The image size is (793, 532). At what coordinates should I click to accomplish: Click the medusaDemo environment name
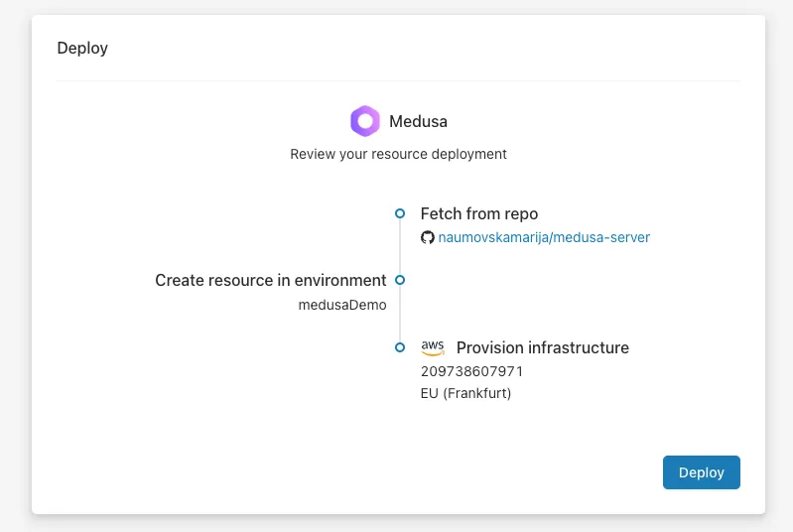(x=342, y=305)
